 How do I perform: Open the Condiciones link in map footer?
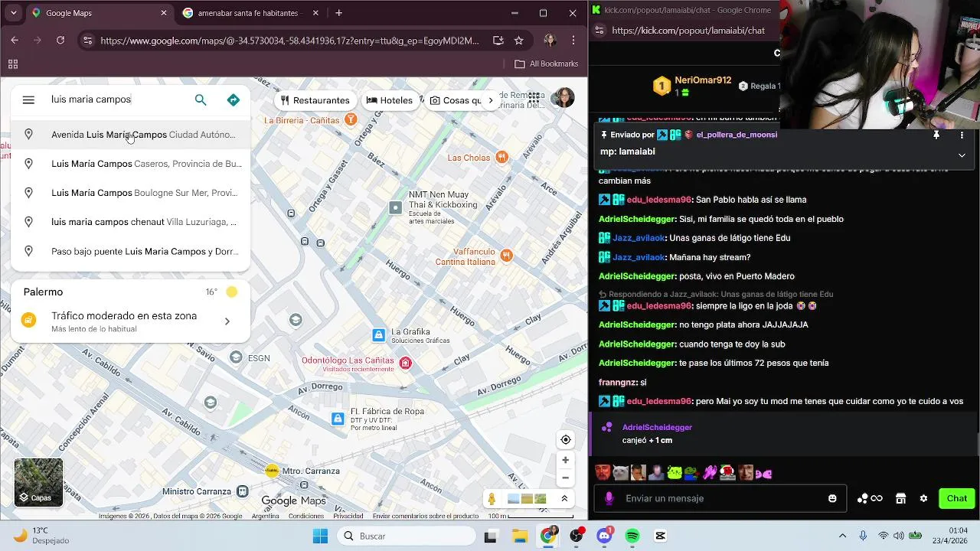[306, 517]
